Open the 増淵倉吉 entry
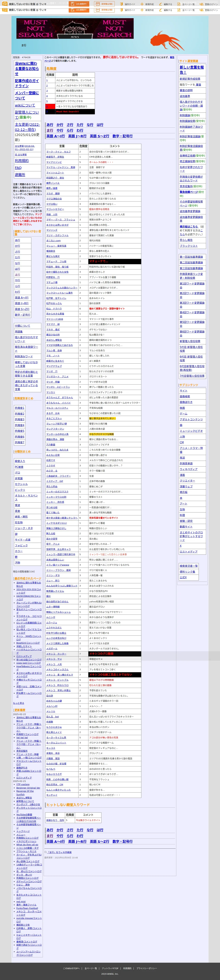The height and width of the screenshot is (980, 220). coord(51,251)
